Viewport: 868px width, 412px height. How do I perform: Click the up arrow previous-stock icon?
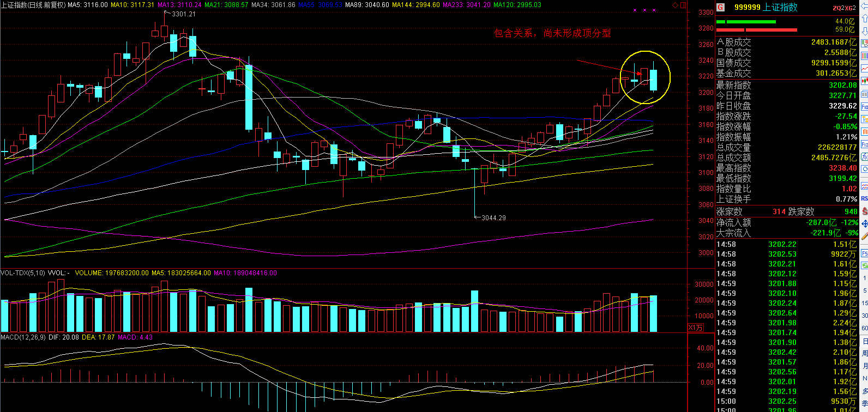pos(864,19)
